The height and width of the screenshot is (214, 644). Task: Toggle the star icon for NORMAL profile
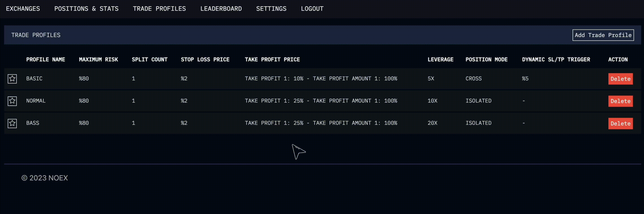coord(12,101)
